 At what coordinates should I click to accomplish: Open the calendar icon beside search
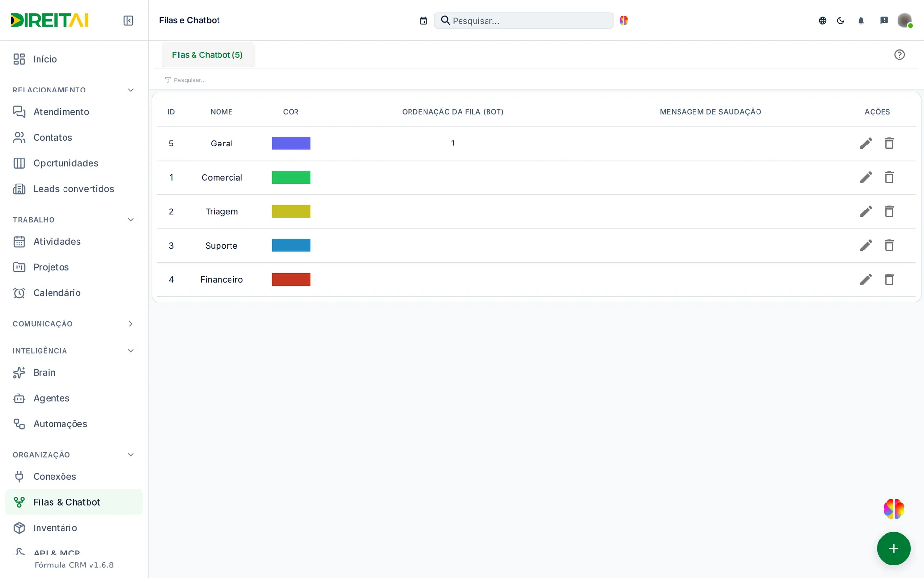[x=423, y=20]
